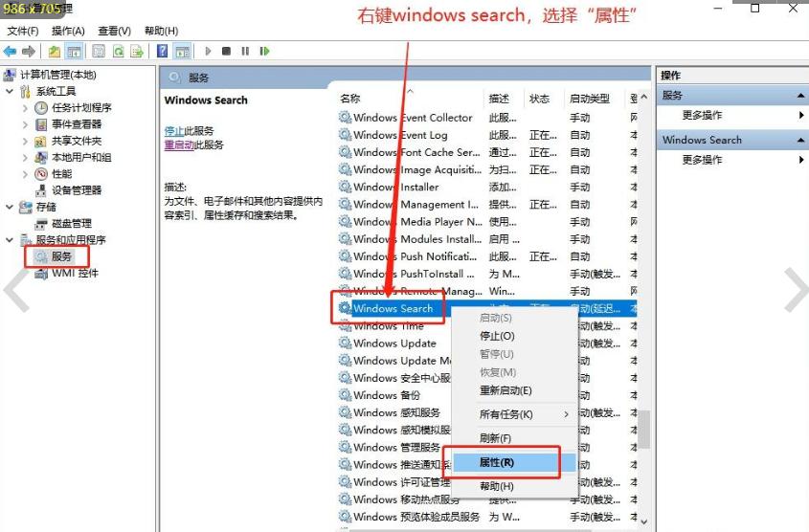Toggle the show/hide action pane icon

[182, 51]
